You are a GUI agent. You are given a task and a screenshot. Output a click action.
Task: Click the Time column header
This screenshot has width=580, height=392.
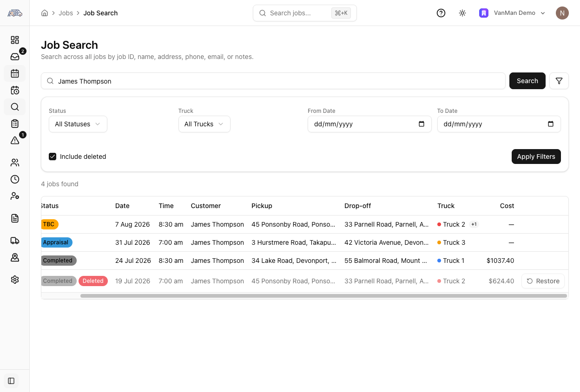(166, 206)
